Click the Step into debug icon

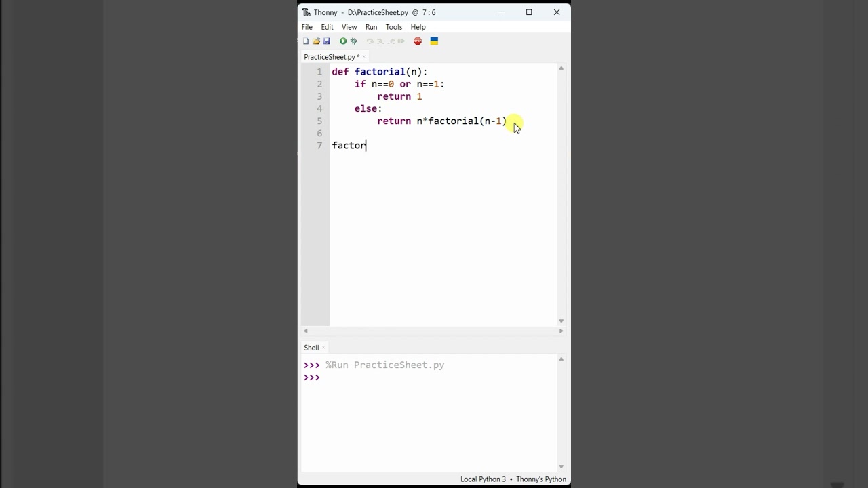pos(380,41)
